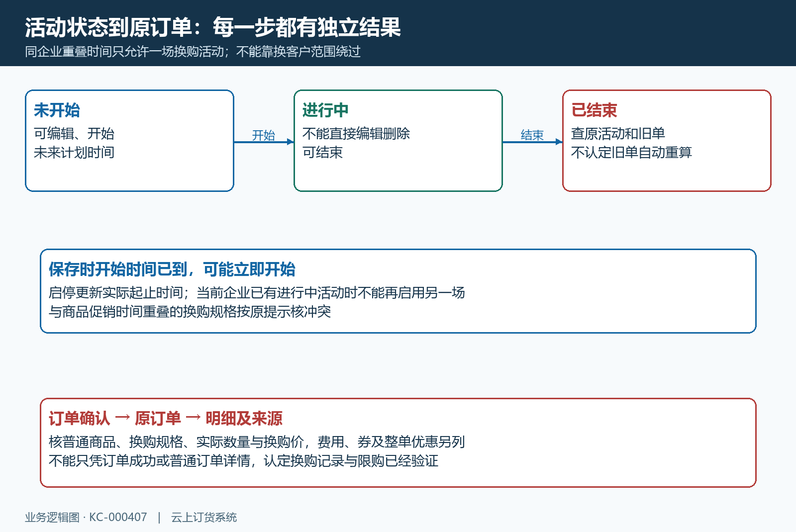Select the subtitle starting with "同企业重叠时间"

193,52
